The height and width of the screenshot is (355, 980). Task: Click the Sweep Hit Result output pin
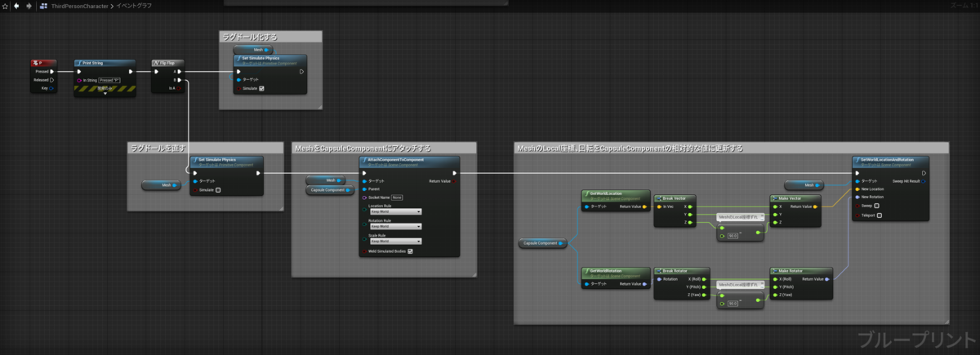tap(923, 180)
